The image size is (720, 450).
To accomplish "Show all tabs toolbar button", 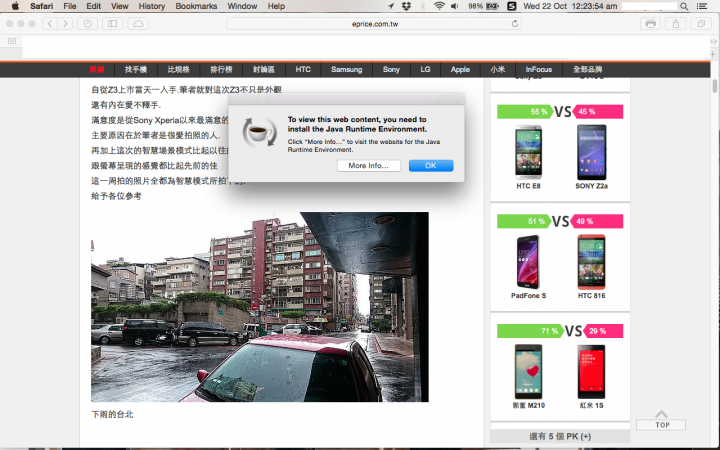I will point(701,23).
